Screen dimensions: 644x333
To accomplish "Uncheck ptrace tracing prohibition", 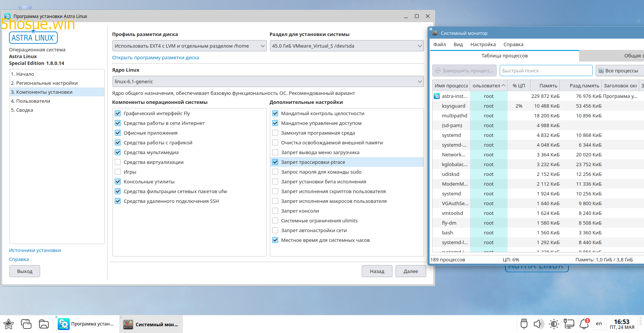I will (275, 162).
